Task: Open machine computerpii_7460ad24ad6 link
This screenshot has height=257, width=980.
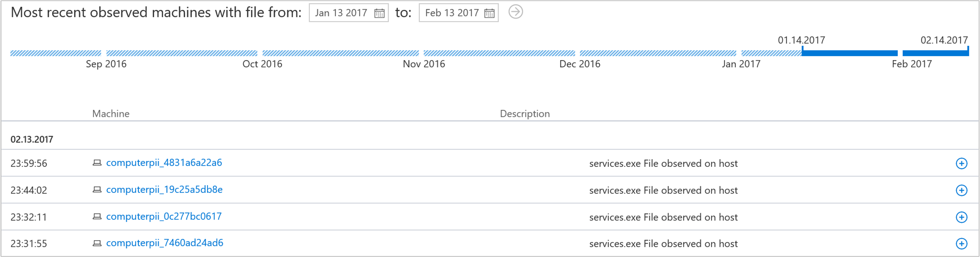Action: [164, 243]
